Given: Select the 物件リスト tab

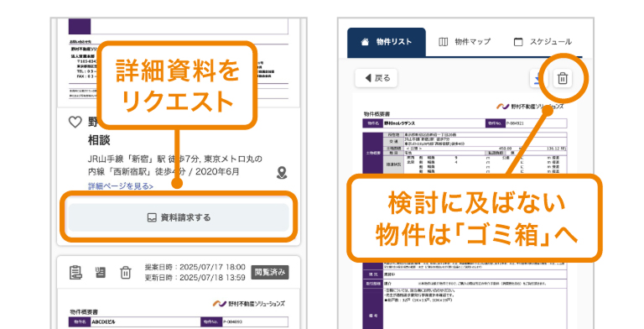Looking at the screenshot, I should pyautogui.click(x=387, y=42).
